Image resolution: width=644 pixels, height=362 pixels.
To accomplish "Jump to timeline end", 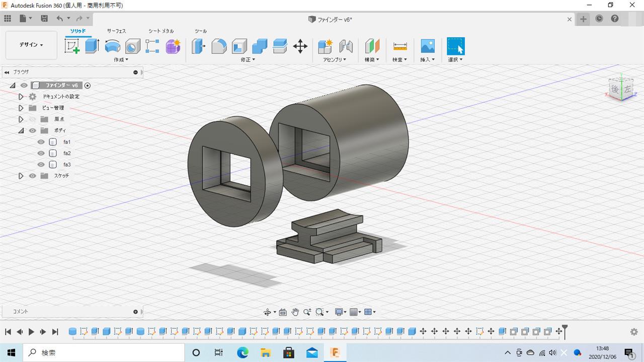I will [x=55, y=332].
